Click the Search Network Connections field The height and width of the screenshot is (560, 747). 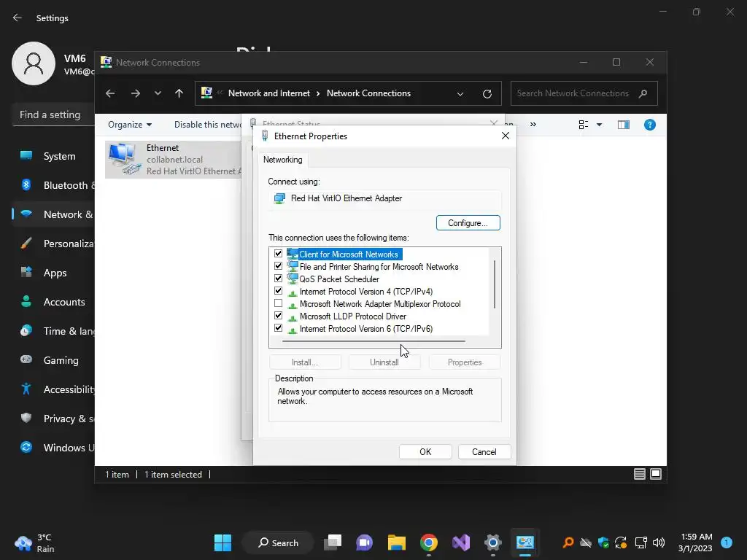click(x=584, y=93)
